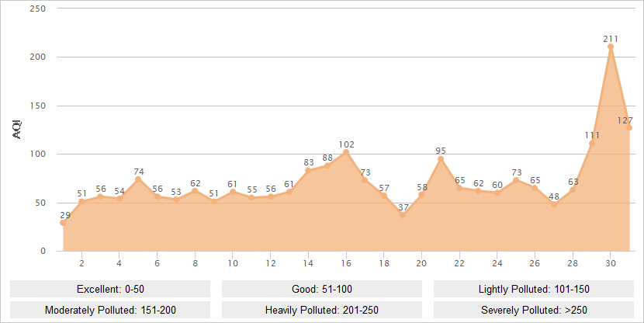
Task: Click the y-axis label 250
Action: pos(37,9)
